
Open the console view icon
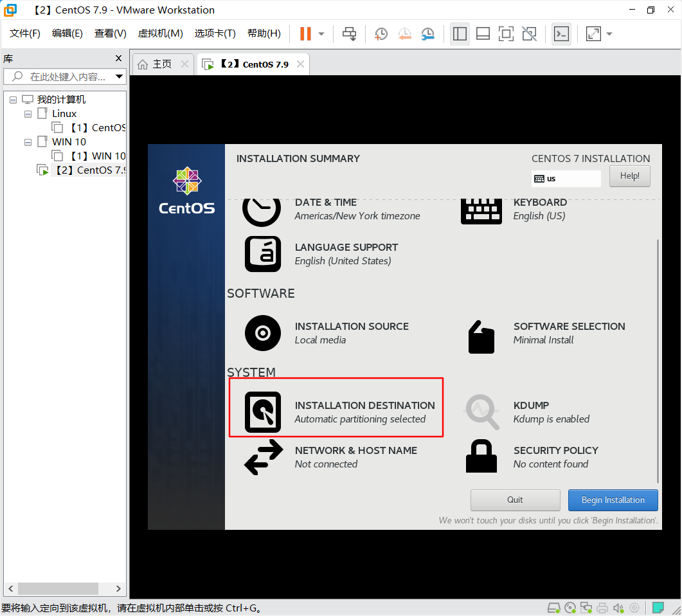point(561,33)
